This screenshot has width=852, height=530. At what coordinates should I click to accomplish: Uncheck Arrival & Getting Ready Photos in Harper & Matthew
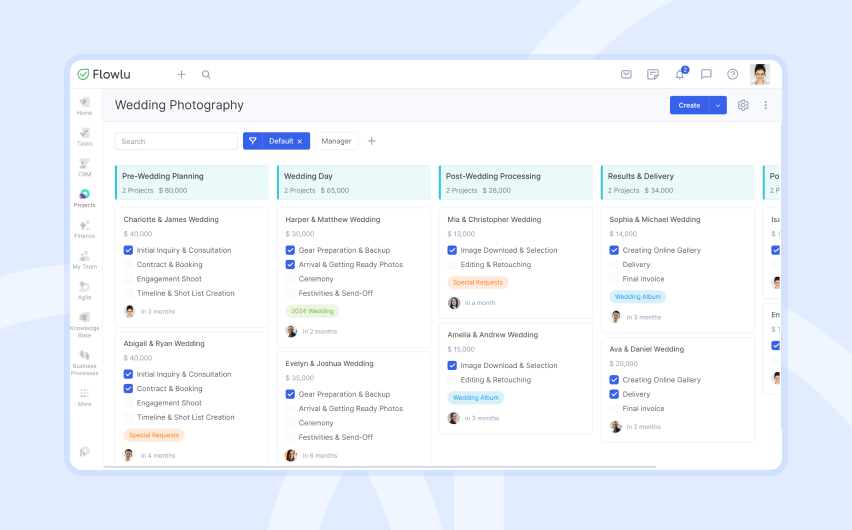[290, 265]
